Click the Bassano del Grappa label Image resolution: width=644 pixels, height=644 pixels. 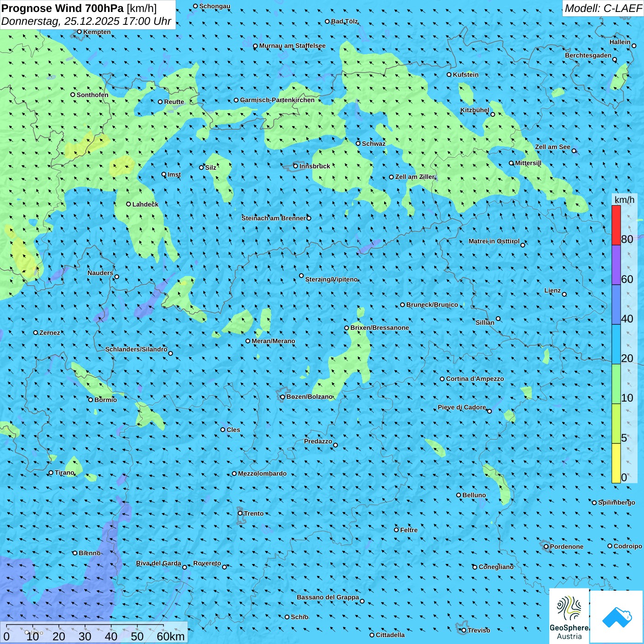328,597
